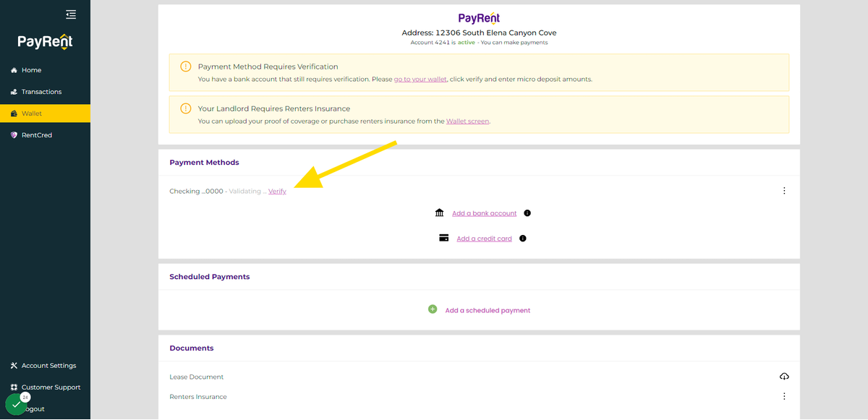Select the Wallet sidebar item
This screenshot has height=420, width=868.
[x=45, y=113]
